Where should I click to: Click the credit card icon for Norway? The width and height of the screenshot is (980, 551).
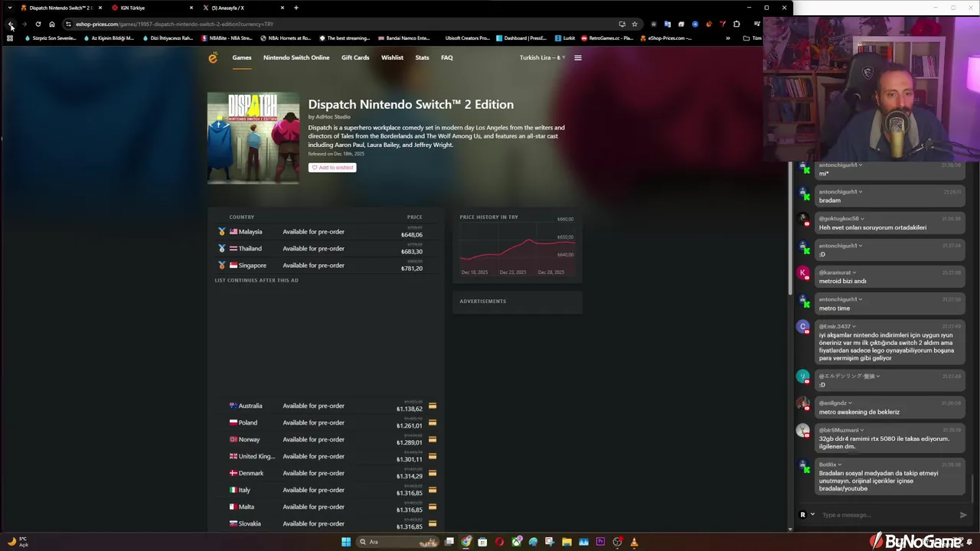(433, 439)
